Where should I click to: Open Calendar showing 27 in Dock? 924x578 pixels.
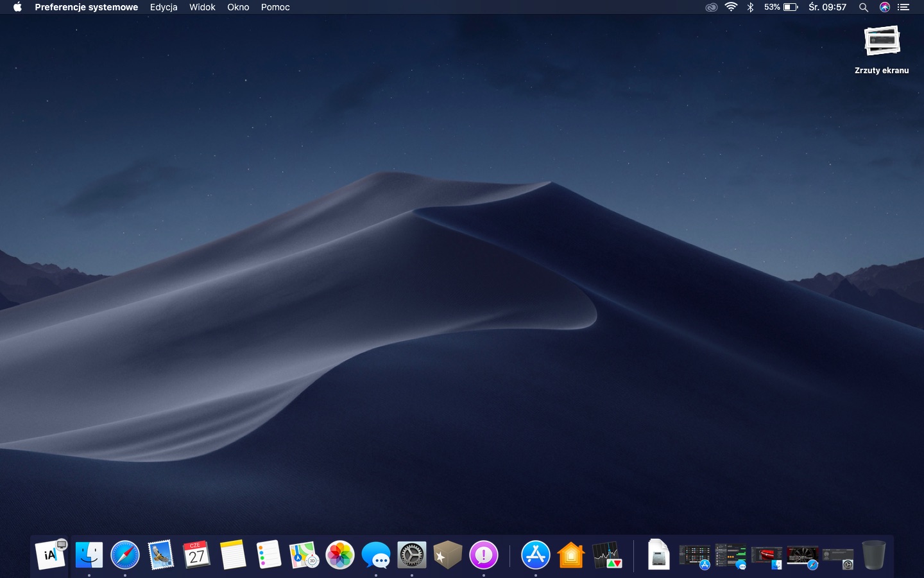(197, 555)
